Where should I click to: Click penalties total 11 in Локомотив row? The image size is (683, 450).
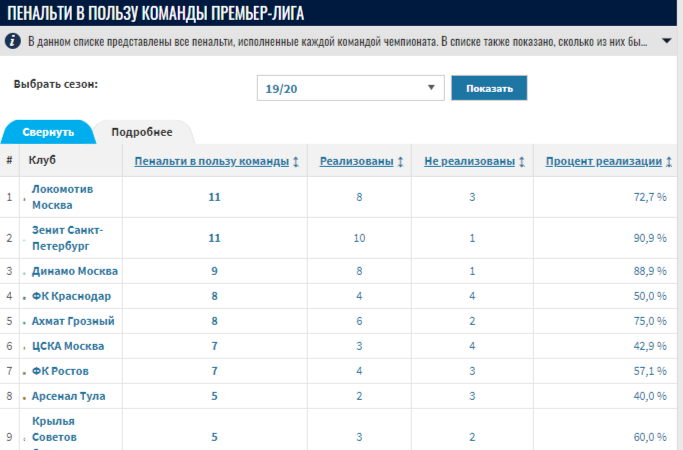pyautogui.click(x=214, y=197)
